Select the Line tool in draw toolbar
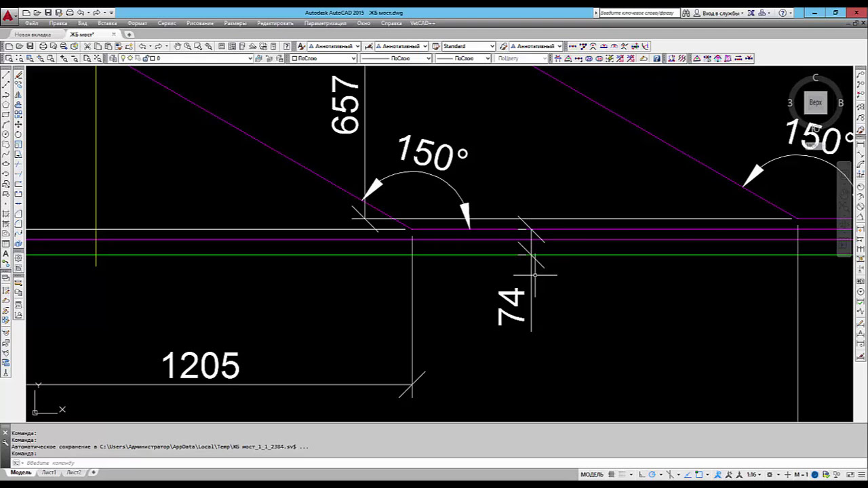 6,75
